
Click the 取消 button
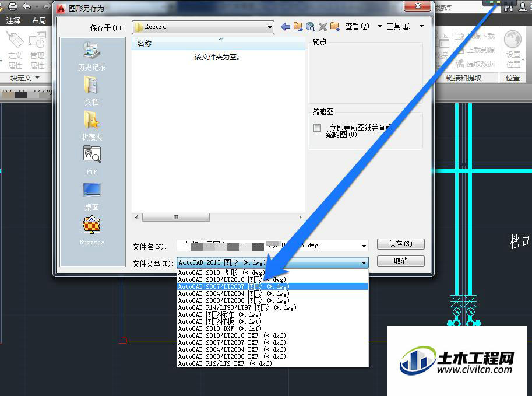tap(400, 261)
